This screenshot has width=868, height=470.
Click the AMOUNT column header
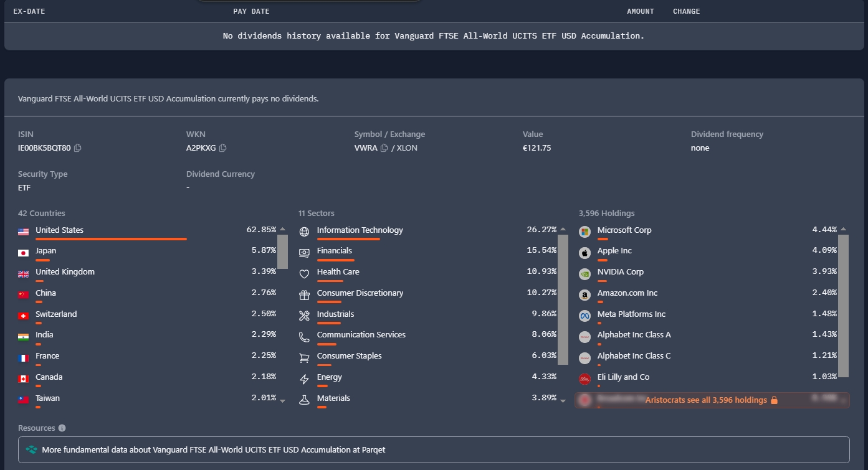coord(641,11)
